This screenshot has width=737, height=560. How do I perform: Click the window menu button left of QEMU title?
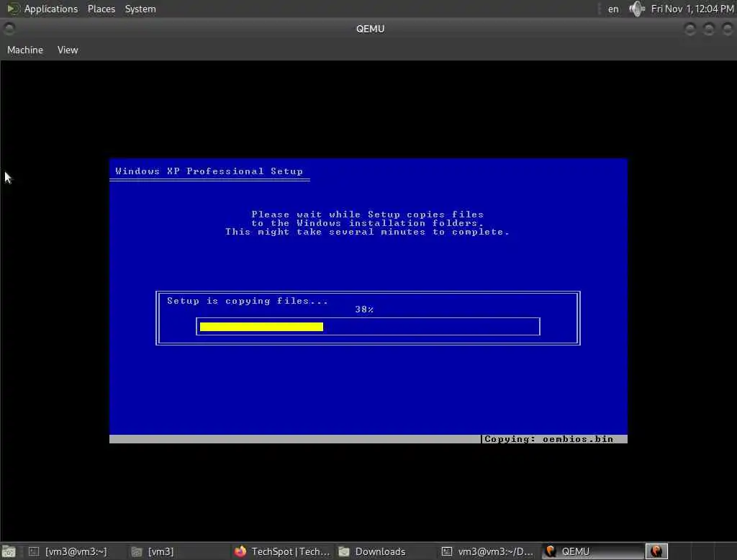tap(9, 29)
